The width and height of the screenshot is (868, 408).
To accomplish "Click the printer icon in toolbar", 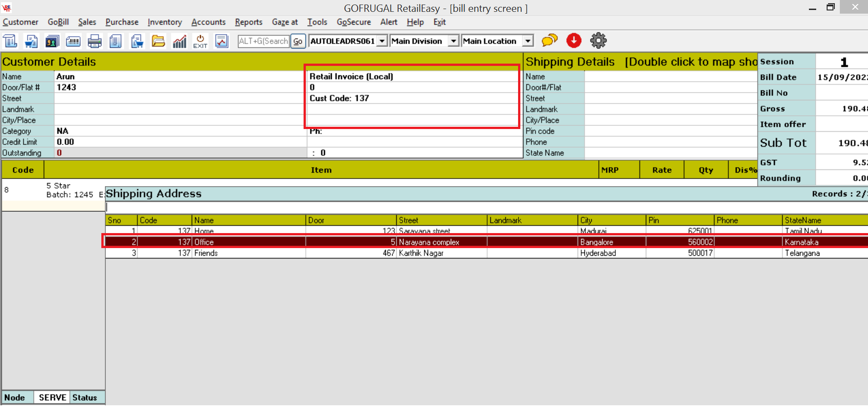I will [x=95, y=41].
